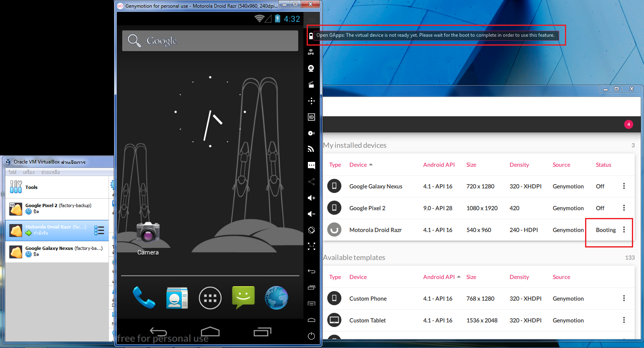
Task: Click the Google Pixel 2 device name
Action: click(367, 208)
